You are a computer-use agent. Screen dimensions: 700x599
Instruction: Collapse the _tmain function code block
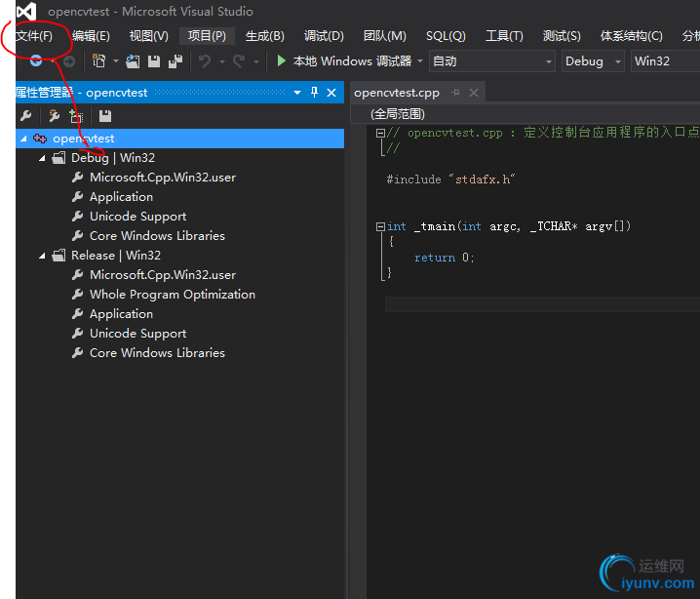[x=381, y=226]
